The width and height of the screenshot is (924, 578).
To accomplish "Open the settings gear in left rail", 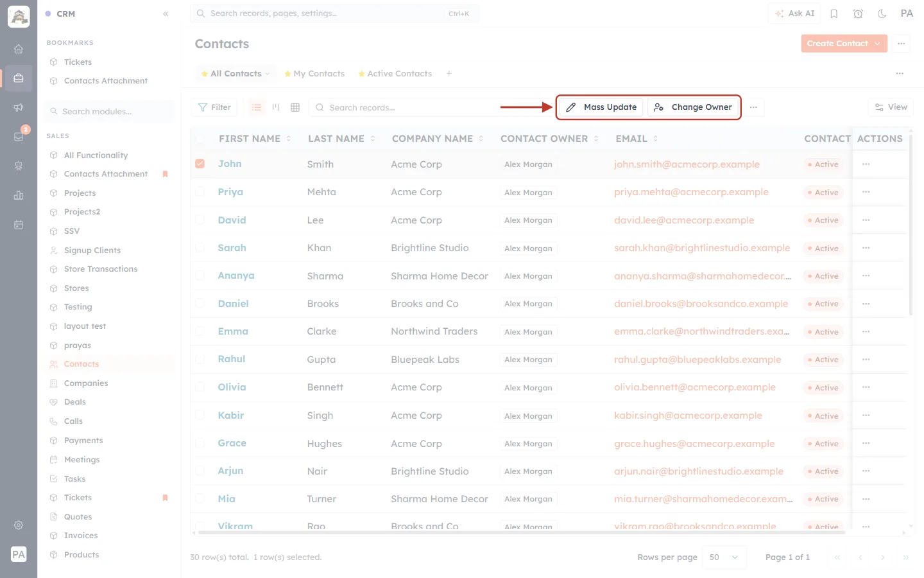I will 19,525.
